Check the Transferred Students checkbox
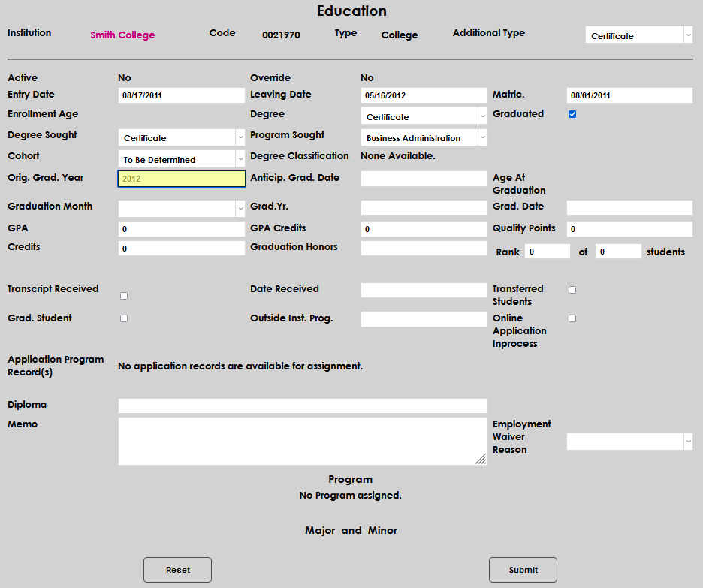 click(572, 290)
